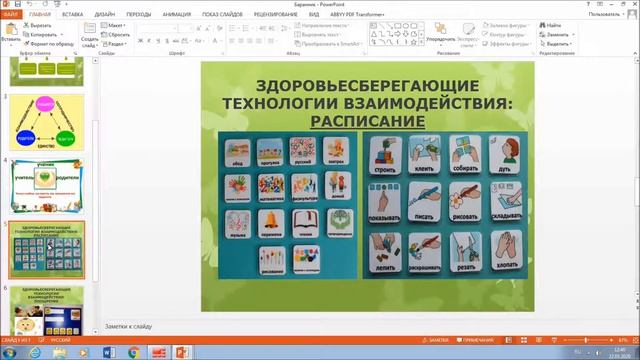Click the New Slide (Создать слайд) icon

point(89,29)
